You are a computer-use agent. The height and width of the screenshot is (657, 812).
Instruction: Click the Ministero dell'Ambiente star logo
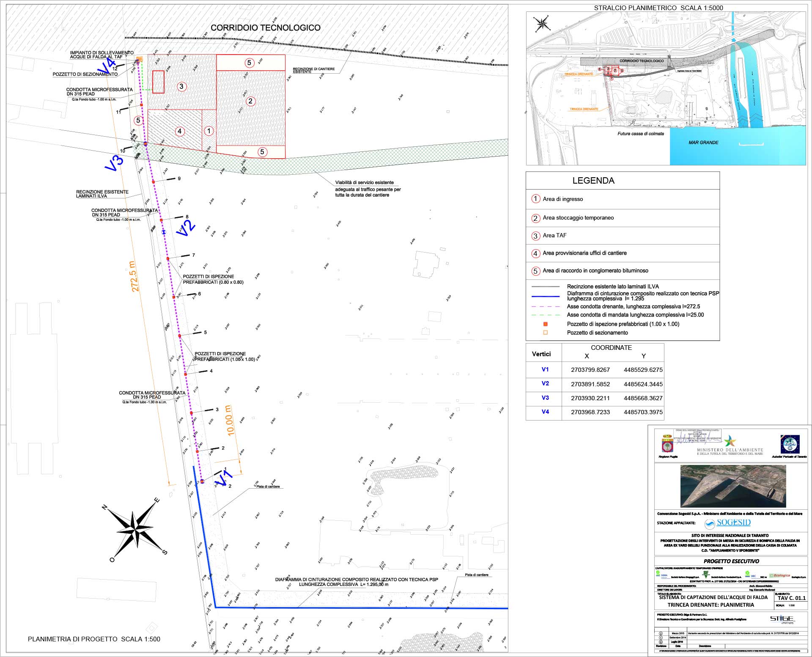coord(730,441)
